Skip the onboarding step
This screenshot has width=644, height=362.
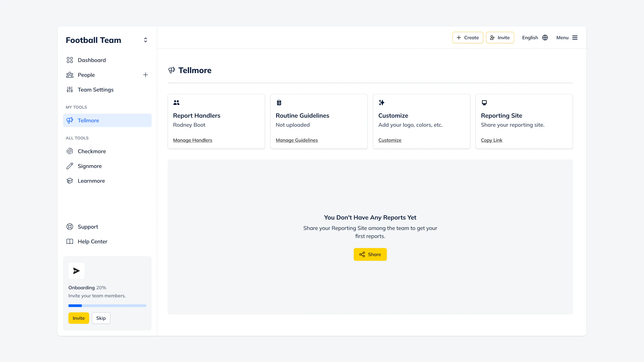tap(101, 318)
